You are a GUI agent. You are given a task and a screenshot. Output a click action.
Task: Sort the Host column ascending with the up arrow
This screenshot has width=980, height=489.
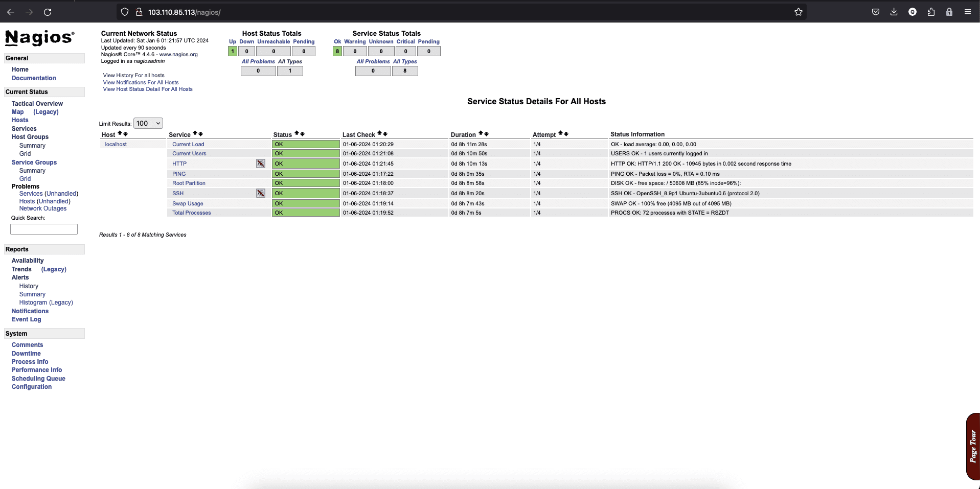[120, 133]
